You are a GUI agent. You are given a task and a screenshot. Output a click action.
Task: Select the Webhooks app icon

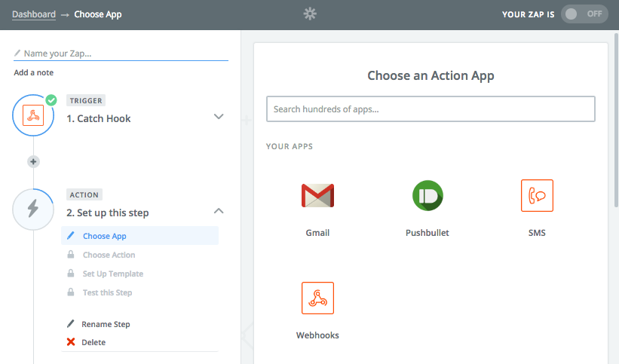[317, 298]
